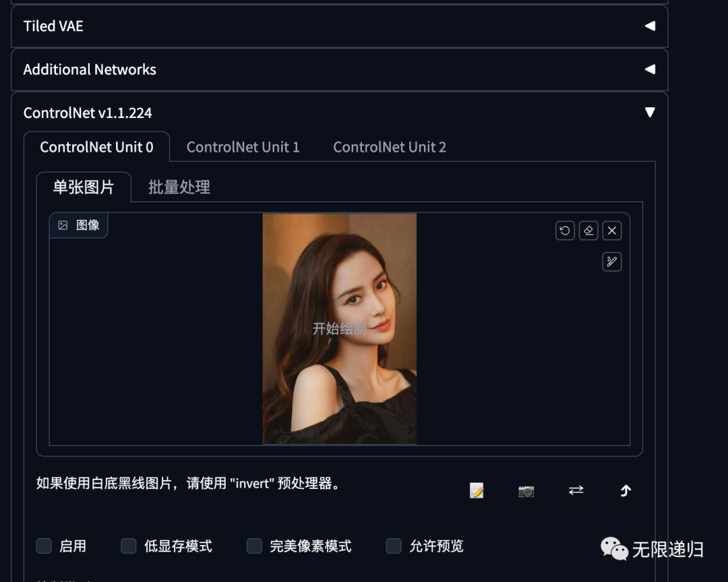Click the camera webcam icon
This screenshot has width=728, height=582.
(526, 491)
